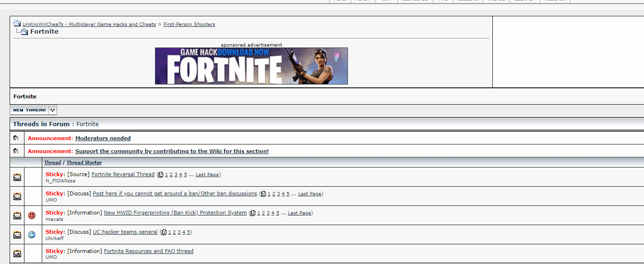644x264 pixels.
Task: Click thread starter UMO under the ban discussions thread
Action: [51, 200]
